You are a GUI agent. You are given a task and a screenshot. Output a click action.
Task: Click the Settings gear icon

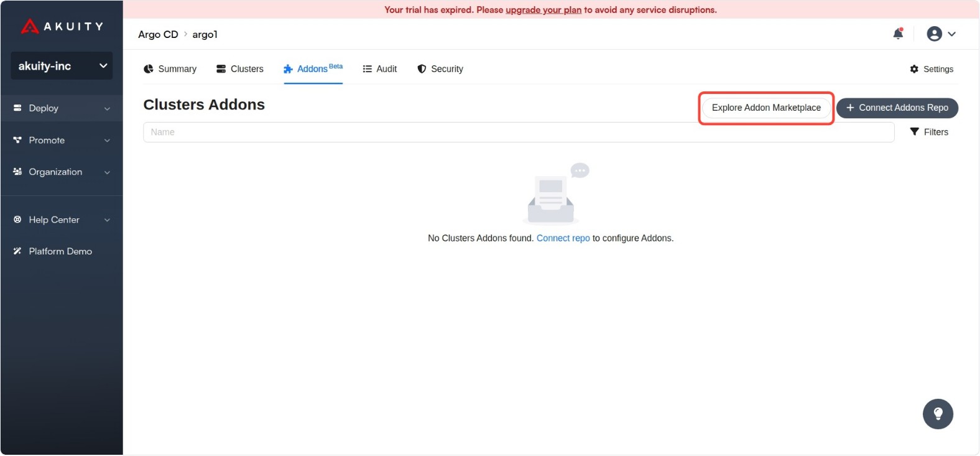click(914, 69)
